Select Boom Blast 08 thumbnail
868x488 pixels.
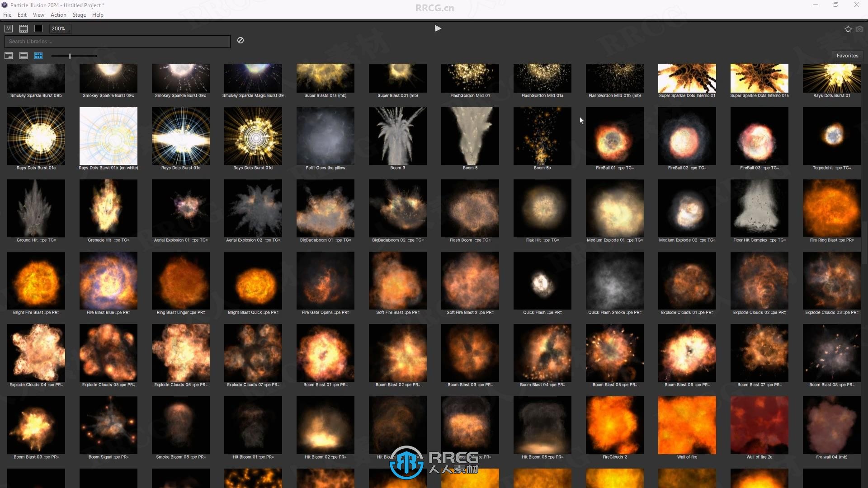pyautogui.click(x=832, y=353)
